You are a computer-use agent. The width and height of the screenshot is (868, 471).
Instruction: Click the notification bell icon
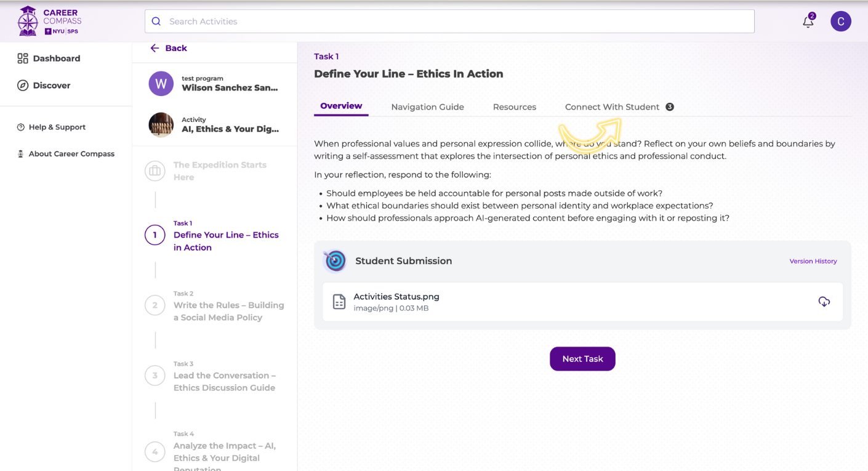[x=808, y=22]
